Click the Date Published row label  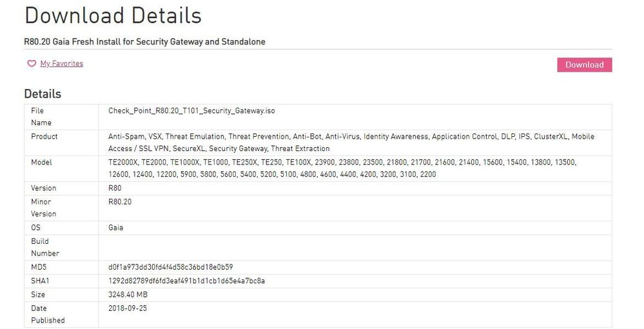[x=48, y=314]
